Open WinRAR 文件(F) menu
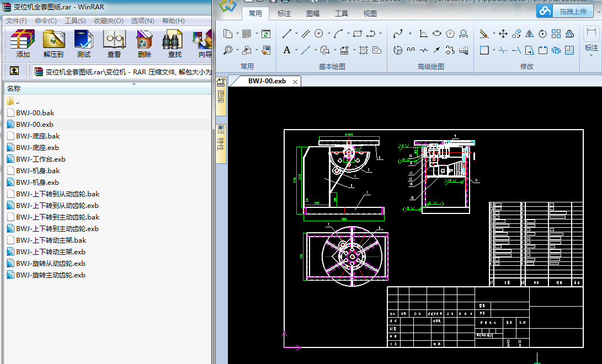 (x=16, y=21)
